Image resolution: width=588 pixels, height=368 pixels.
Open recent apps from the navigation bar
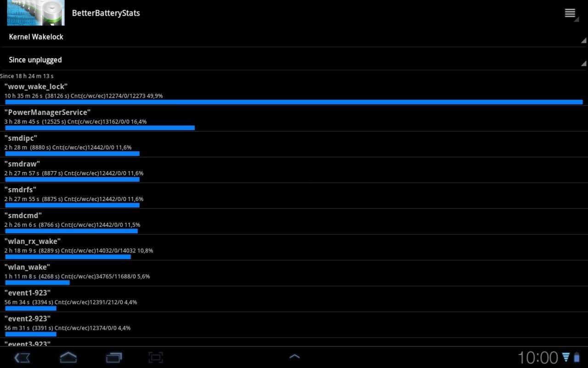pos(114,357)
